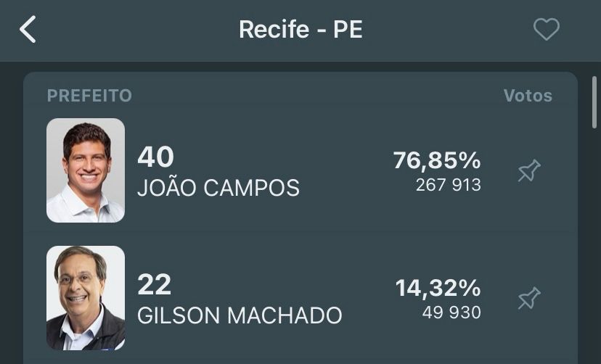601x364 pixels.
Task: Tap the 49 930 vote count
Action: pyautogui.click(x=451, y=313)
